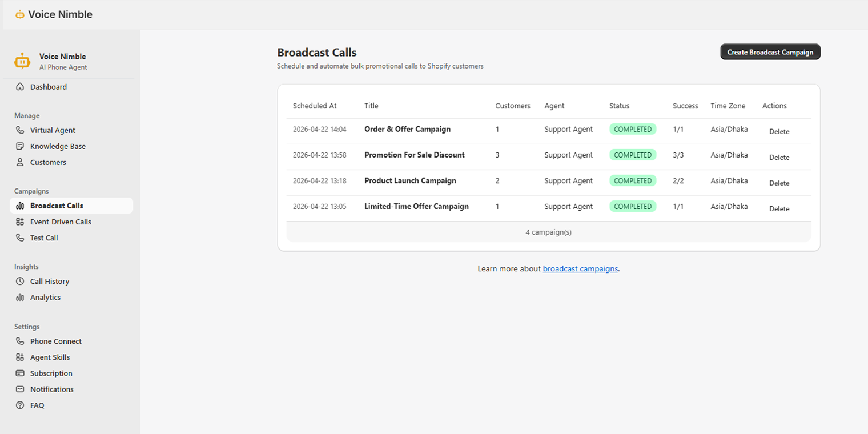Click the 3/3 success value
The image size is (868, 434).
678,155
